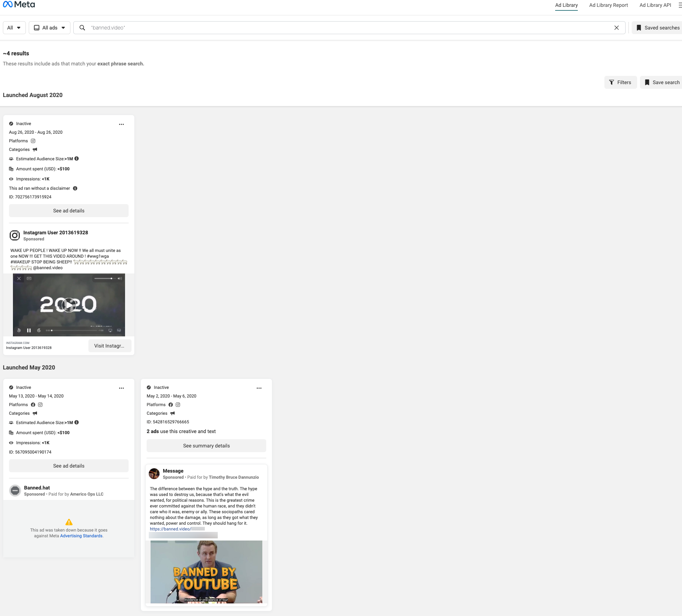Open the Saved searches panel

[658, 28]
